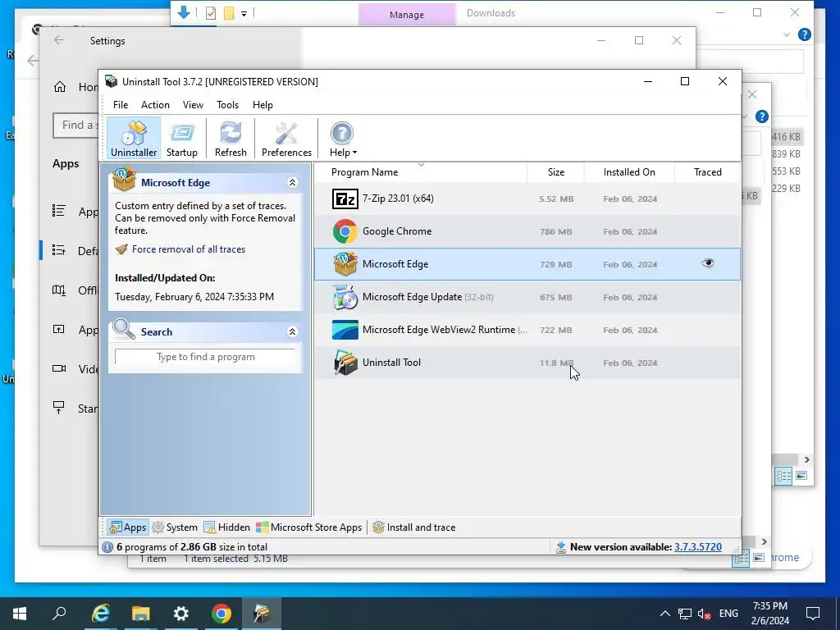Screen dimensions: 840x630
Task: Open Default apps icon in Settings sidebar
Action: pyautogui.click(x=59, y=250)
